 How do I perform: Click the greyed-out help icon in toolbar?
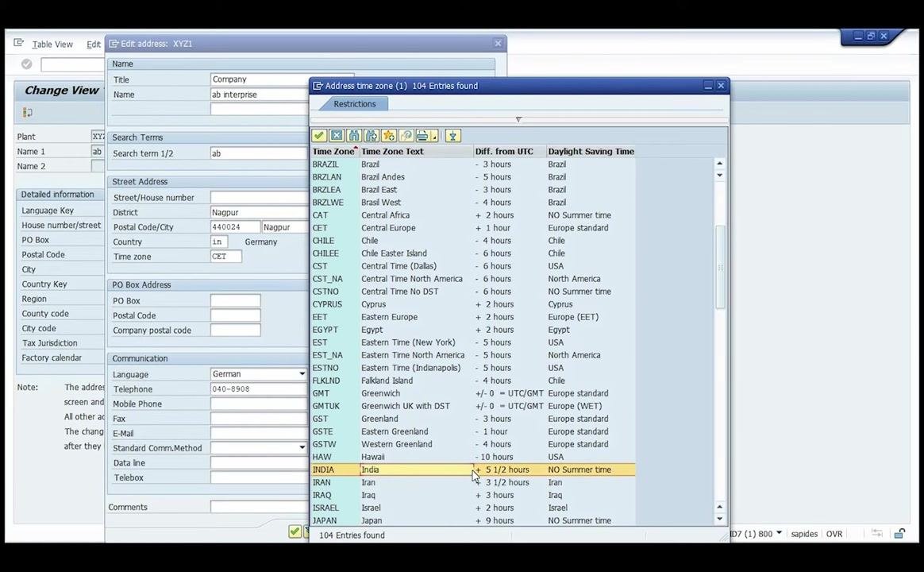(406, 136)
